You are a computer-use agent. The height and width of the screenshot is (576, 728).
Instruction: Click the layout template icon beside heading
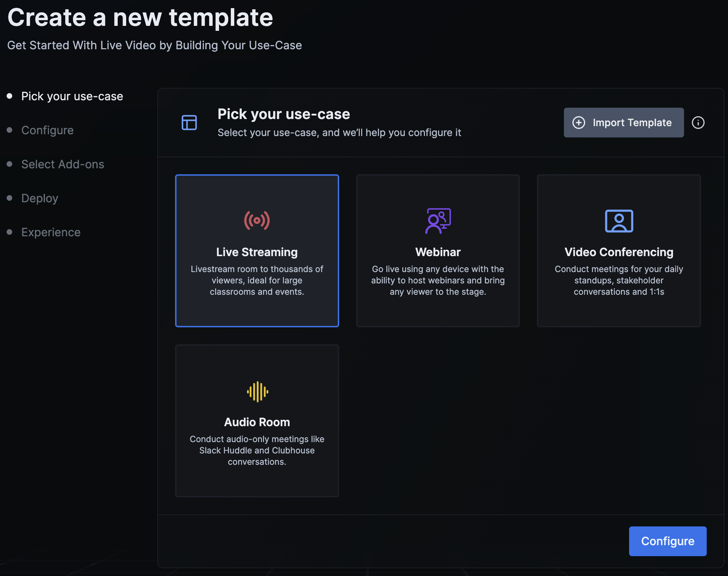coord(189,123)
